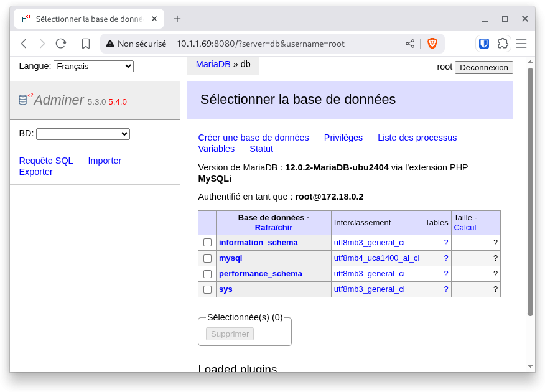
Task: Maximize the browser window
Action: (505, 19)
